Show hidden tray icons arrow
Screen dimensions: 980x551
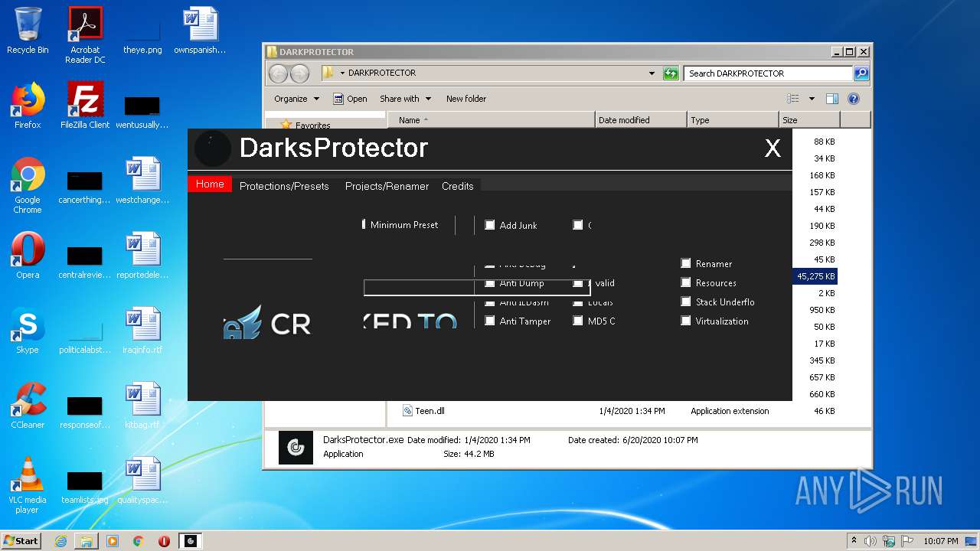854,541
